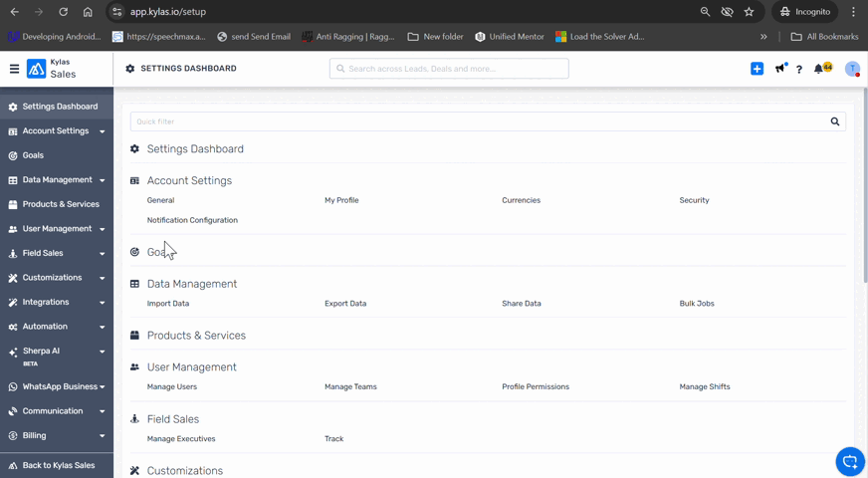This screenshot has width=868, height=478.
Task: Open General account settings link
Action: coord(160,200)
